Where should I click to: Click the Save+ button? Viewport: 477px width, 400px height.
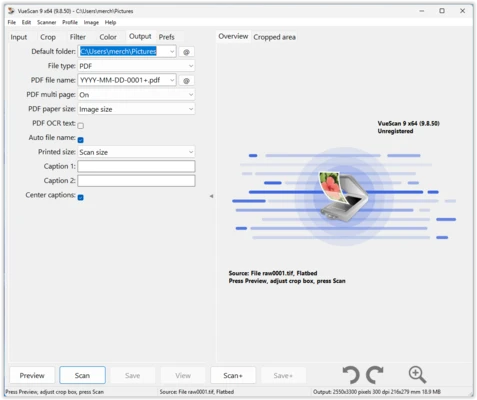[x=283, y=375]
